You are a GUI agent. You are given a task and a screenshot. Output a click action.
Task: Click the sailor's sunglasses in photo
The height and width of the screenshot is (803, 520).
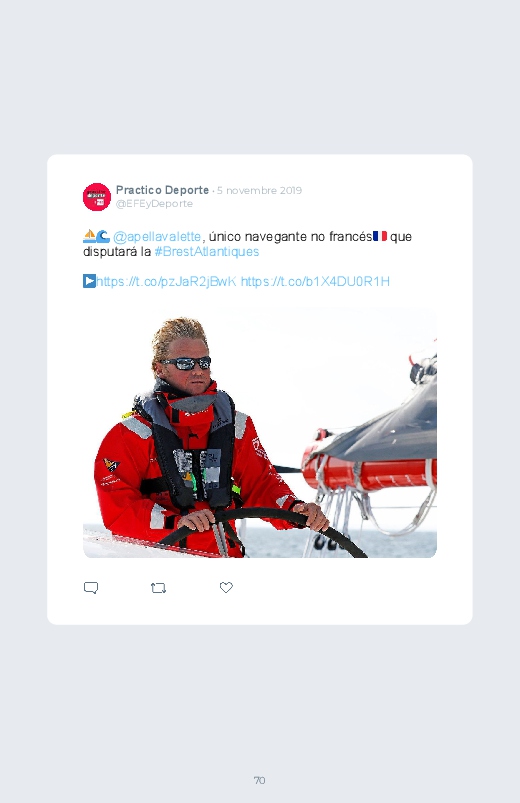coord(186,363)
